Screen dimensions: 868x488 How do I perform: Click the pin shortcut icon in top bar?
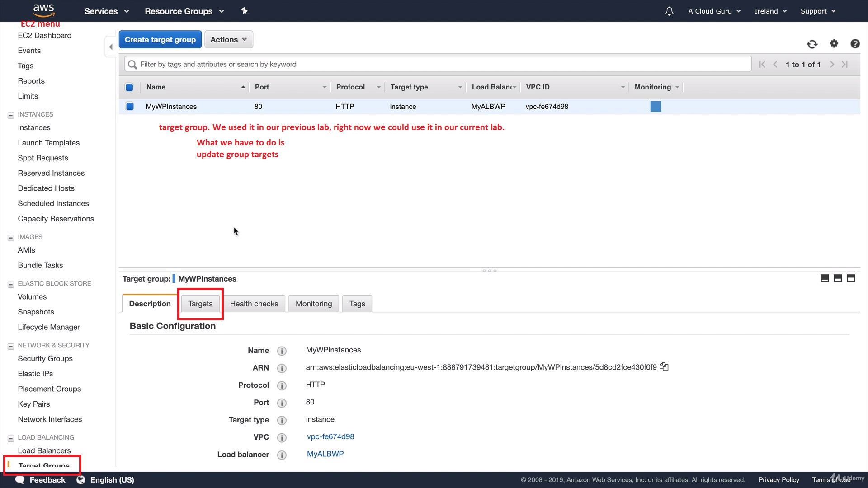coord(244,11)
